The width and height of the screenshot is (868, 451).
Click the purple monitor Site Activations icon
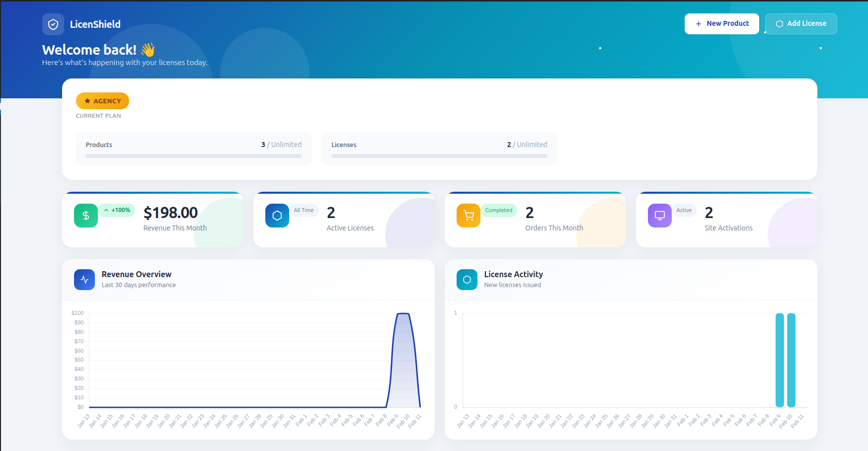(x=660, y=216)
